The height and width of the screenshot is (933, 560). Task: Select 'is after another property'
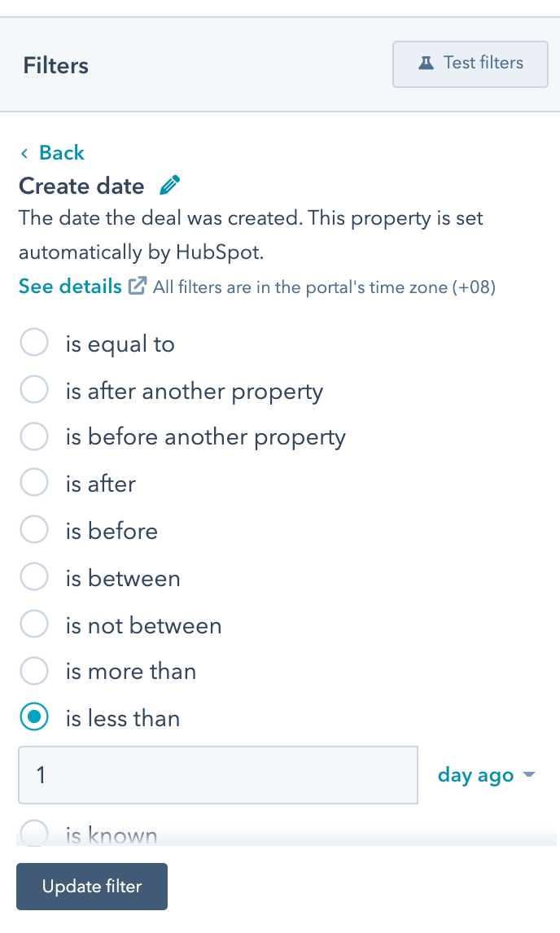pyautogui.click(x=34, y=389)
